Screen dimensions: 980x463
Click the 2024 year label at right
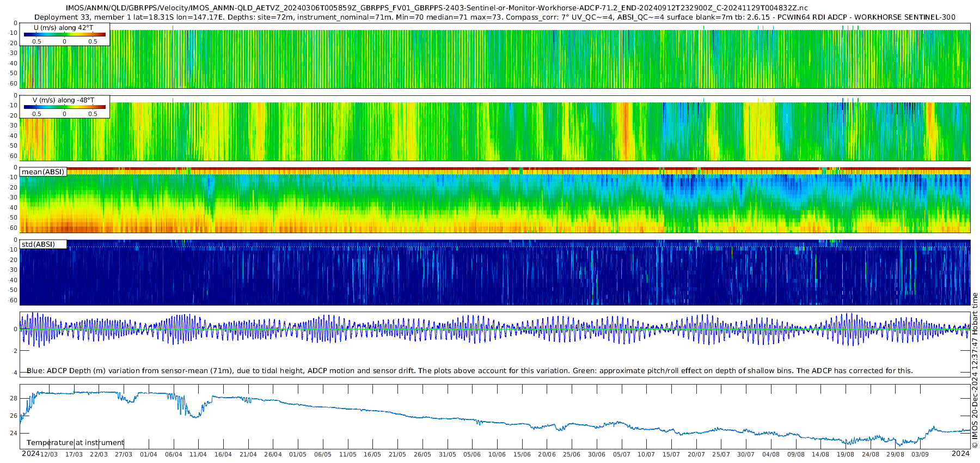(960, 454)
